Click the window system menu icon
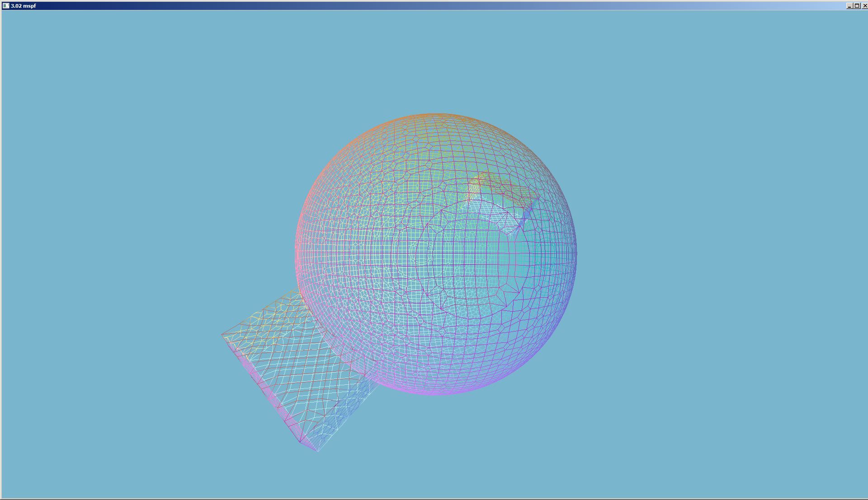This screenshot has width=868, height=500. click(6, 6)
